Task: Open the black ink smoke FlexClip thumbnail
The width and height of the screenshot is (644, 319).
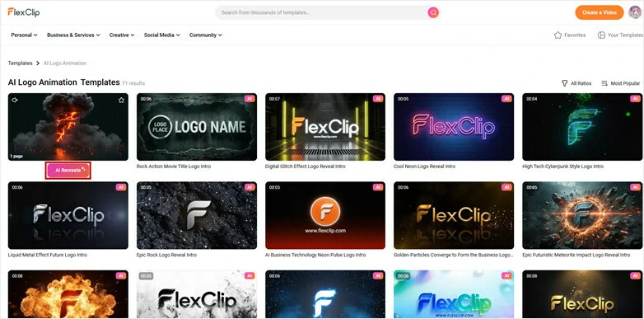Action: (197, 294)
